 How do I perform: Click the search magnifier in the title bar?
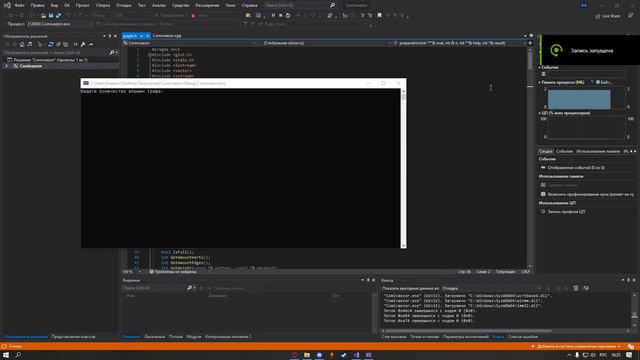click(332, 5)
